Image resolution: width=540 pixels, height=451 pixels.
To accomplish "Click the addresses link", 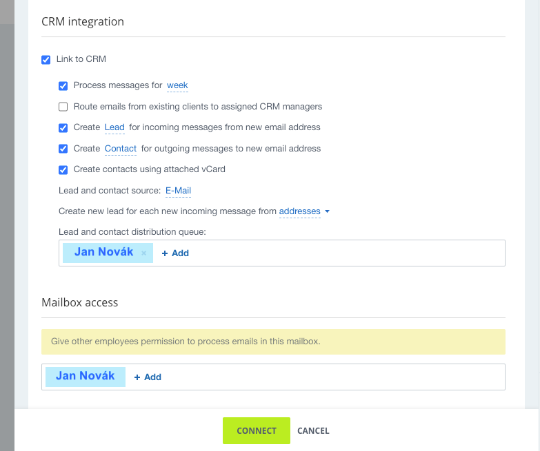I will coord(300,211).
